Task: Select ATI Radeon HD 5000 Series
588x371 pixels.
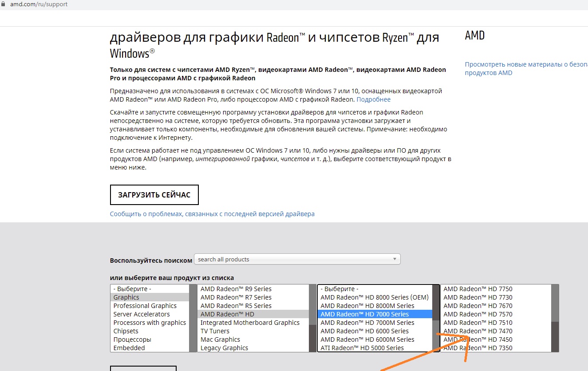Action: coord(375,348)
